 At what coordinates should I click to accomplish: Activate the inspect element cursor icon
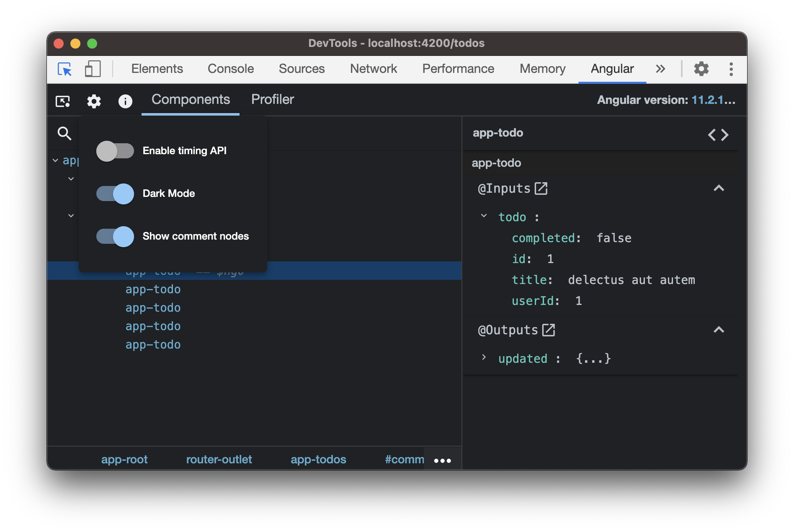point(65,69)
